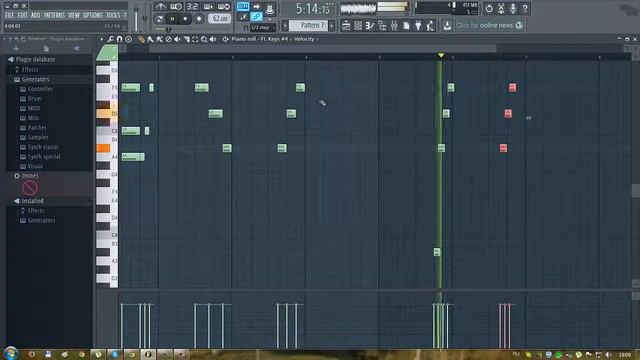Open the VIEW menu
The width and height of the screenshot is (640, 360).
(74, 16)
